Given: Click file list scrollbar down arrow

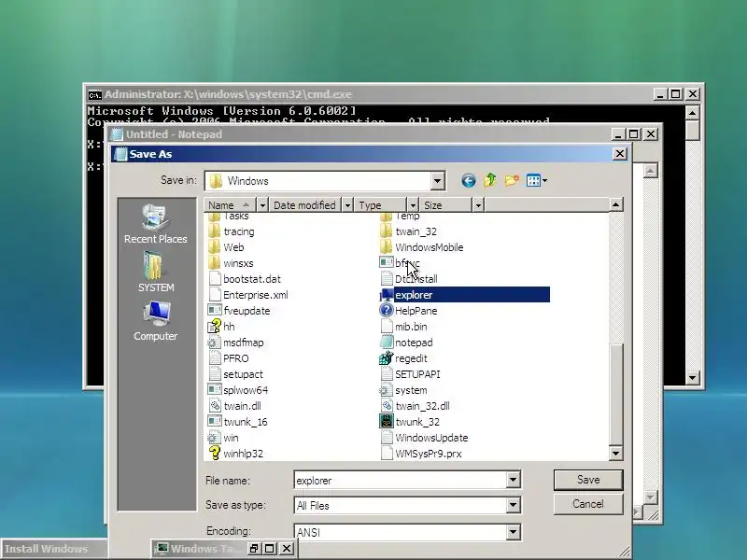Looking at the screenshot, I should (x=615, y=453).
